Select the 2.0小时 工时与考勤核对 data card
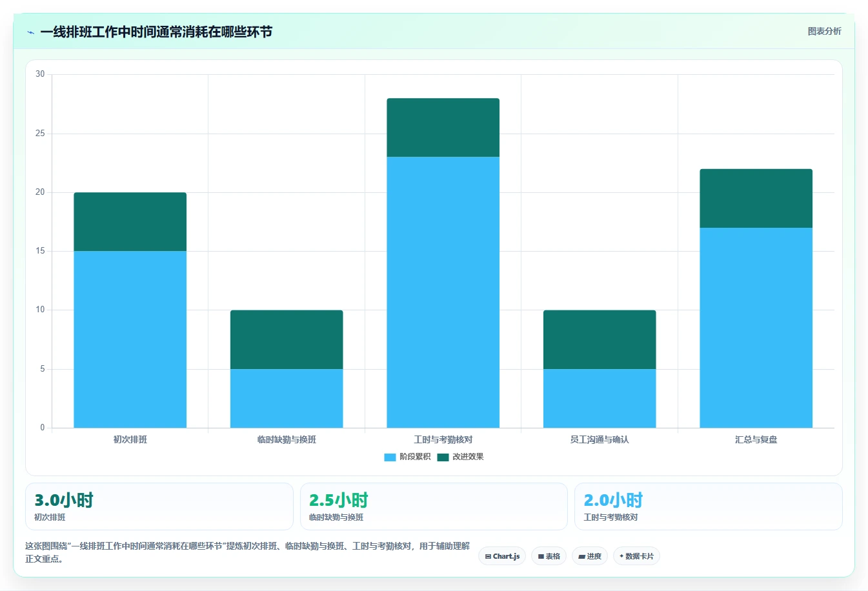The height and width of the screenshot is (591, 868). click(x=709, y=506)
